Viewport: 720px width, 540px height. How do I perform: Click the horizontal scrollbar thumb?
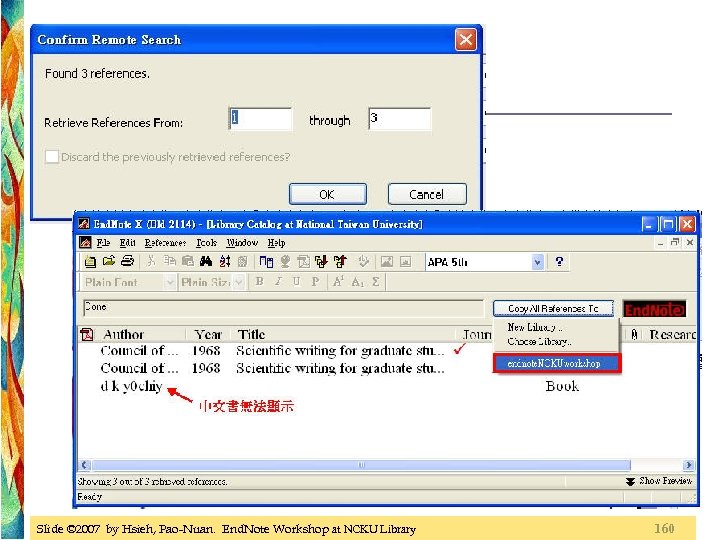[x=361, y=465]
